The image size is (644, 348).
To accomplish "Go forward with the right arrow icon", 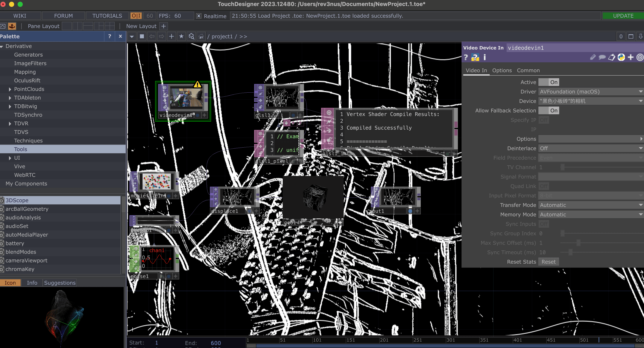I will coord(161,37).
